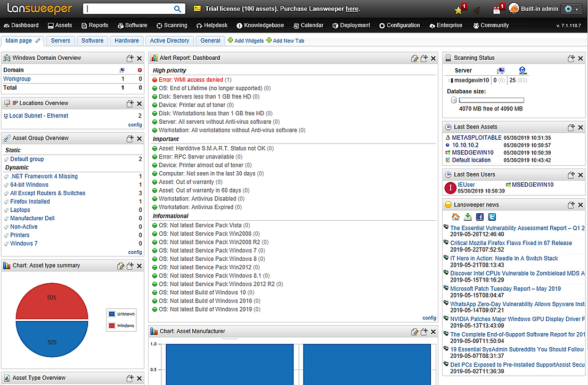This screenshot has width=588, height=385.
Task: Open METASPLOITABLE asset link
Action: tap(477, 138)
